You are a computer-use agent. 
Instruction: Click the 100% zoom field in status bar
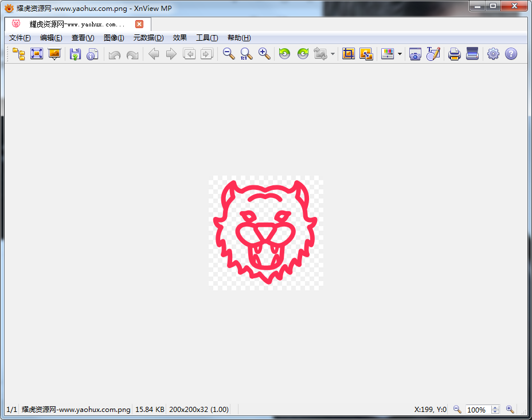click(477, 410)
